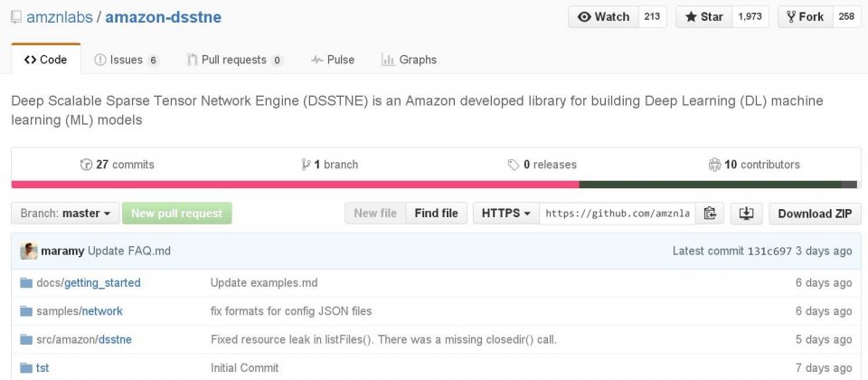868x380 pixels.
Task: View the 0 releases page
Action: pyautogui.click(x=542, y=165)
